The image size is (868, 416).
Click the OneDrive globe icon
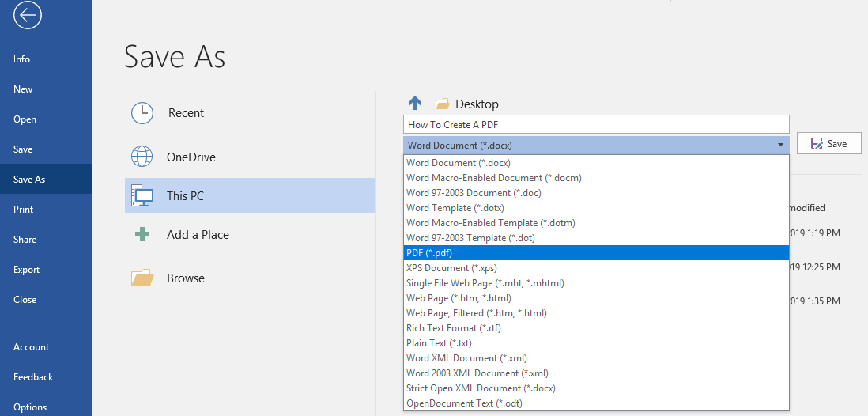pos(142,157)
